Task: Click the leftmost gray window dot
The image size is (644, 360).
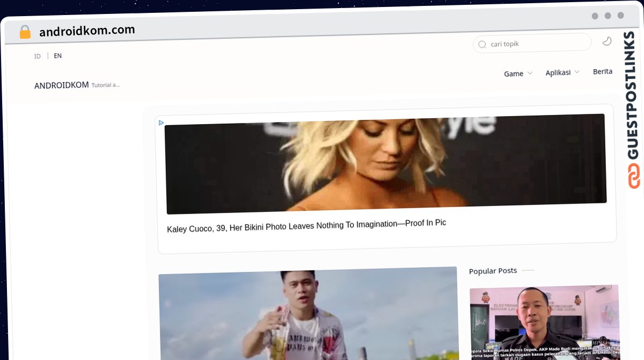Action: [x=595, y=16]
